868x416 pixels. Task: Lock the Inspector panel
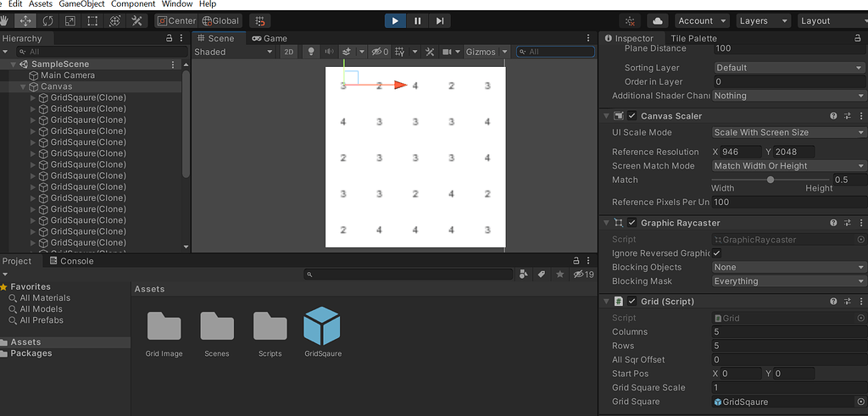pyautogui.click(x=858, y=38)
